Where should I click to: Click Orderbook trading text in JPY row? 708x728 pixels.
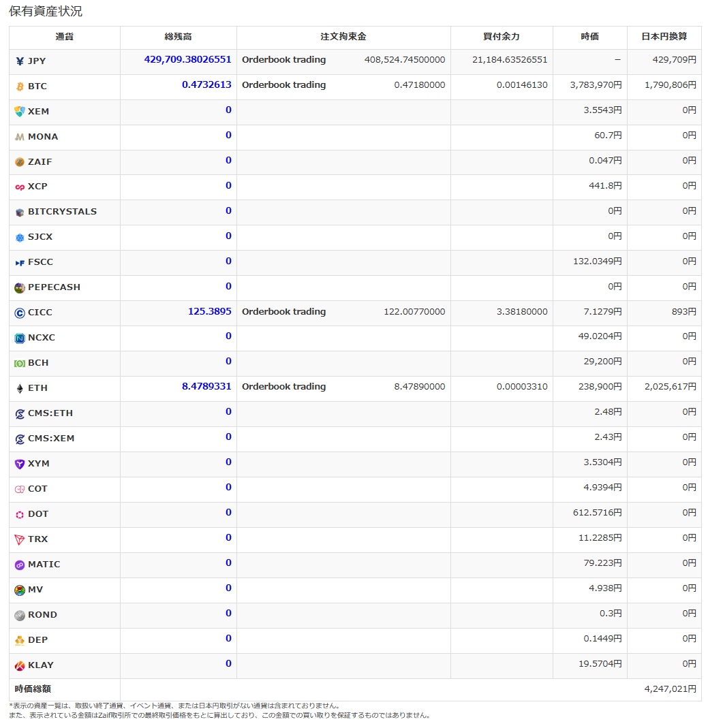click(284, 60)
